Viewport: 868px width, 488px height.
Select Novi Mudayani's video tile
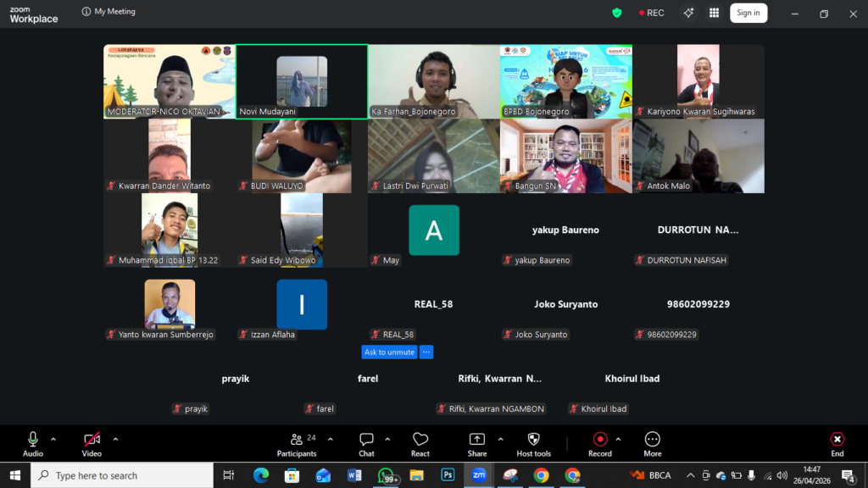click(302, 81)
